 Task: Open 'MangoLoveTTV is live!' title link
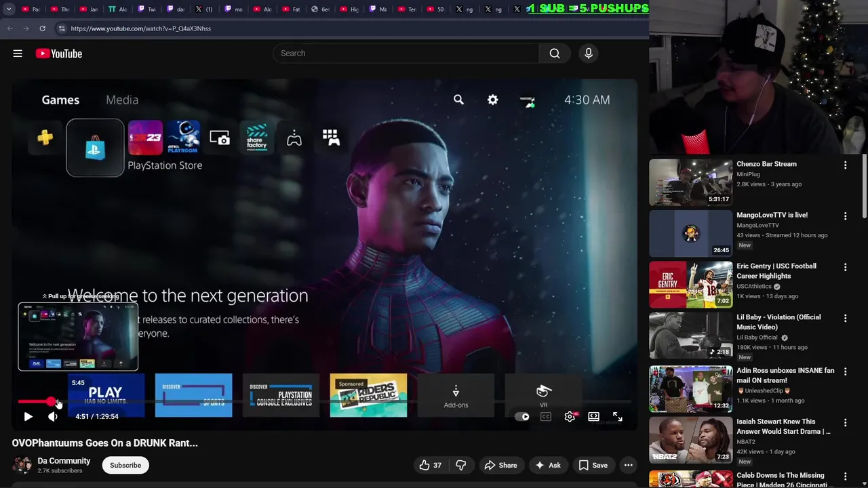(772, 215)
